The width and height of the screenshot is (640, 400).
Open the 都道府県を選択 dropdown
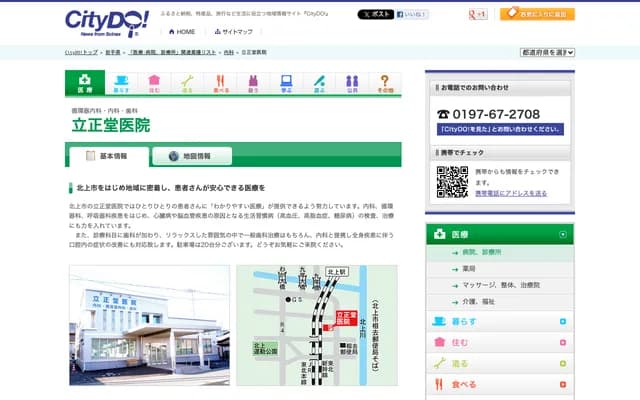click(x=547, y=52)
